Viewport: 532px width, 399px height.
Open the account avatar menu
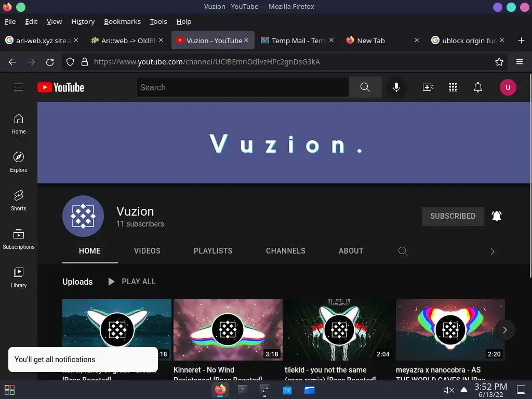click(x=508, y=87)
